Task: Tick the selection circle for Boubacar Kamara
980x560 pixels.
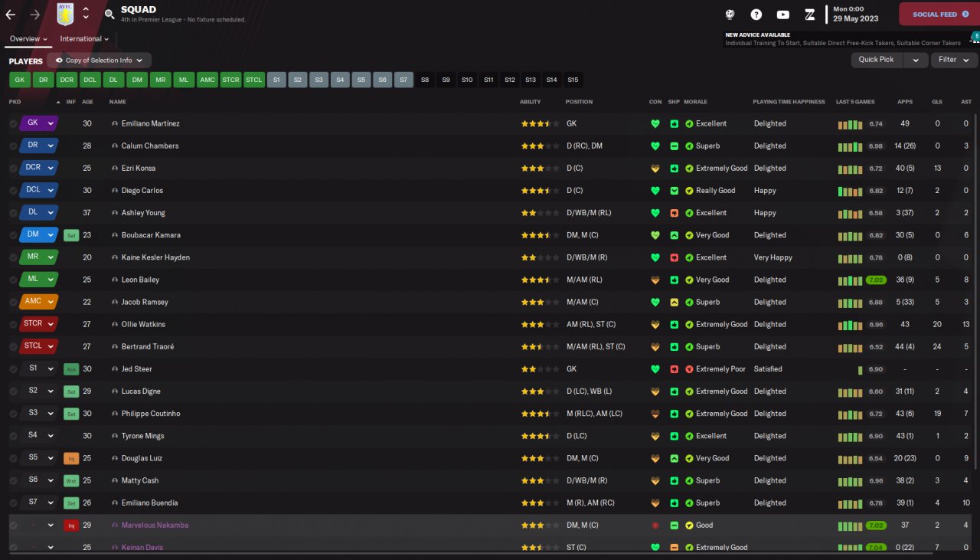Action: pos(13,235)
